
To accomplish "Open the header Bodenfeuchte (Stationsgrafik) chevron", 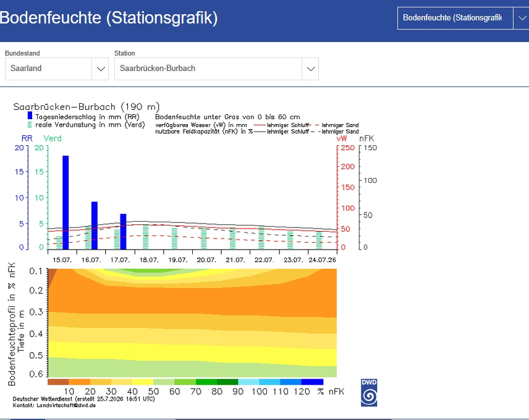I will [521, 18].
